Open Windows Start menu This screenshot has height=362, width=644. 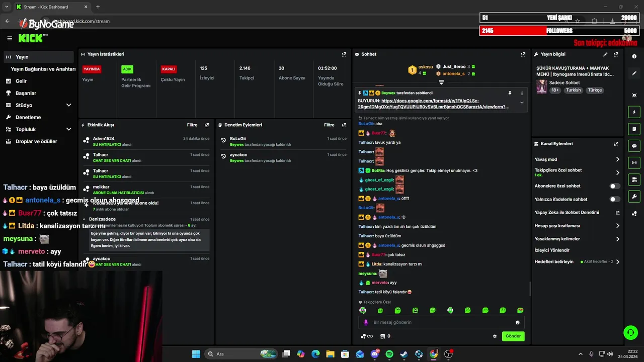coord(196,354)
